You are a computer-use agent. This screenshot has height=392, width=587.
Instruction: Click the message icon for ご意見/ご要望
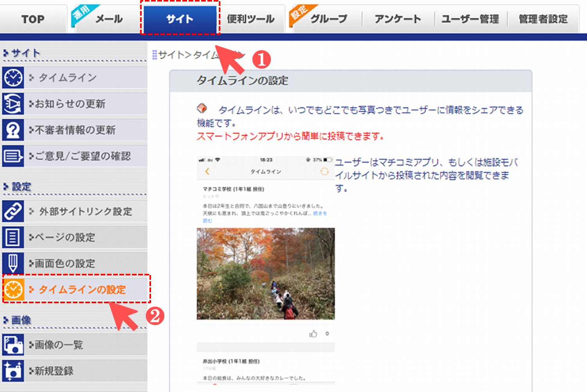pyautogui.click(x=13, y=156)
